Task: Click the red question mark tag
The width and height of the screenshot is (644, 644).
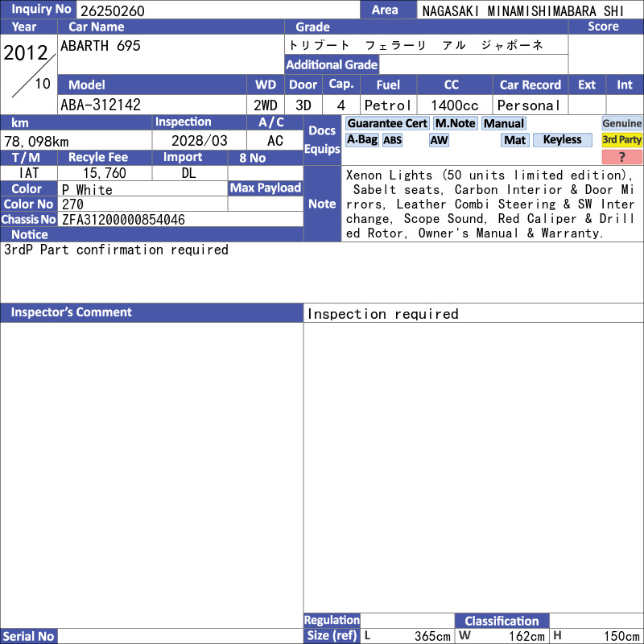Action: 621,156
